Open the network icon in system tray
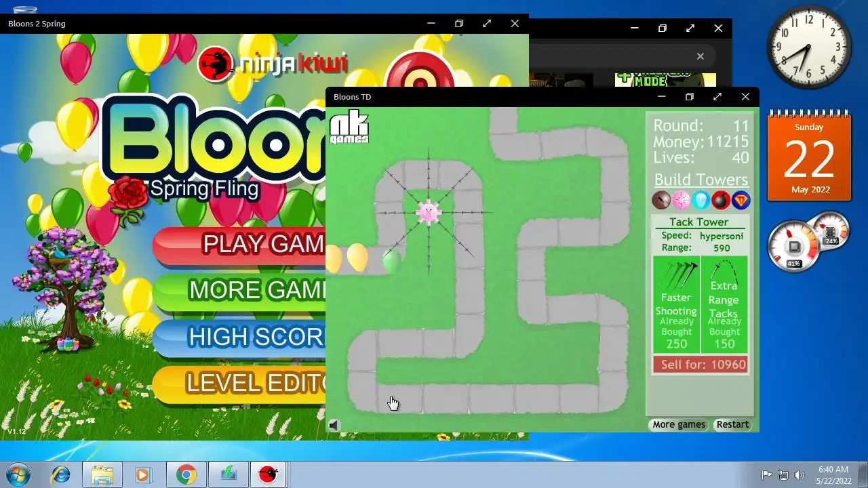This screenshot has width=868, height=488. pos(783,475)
